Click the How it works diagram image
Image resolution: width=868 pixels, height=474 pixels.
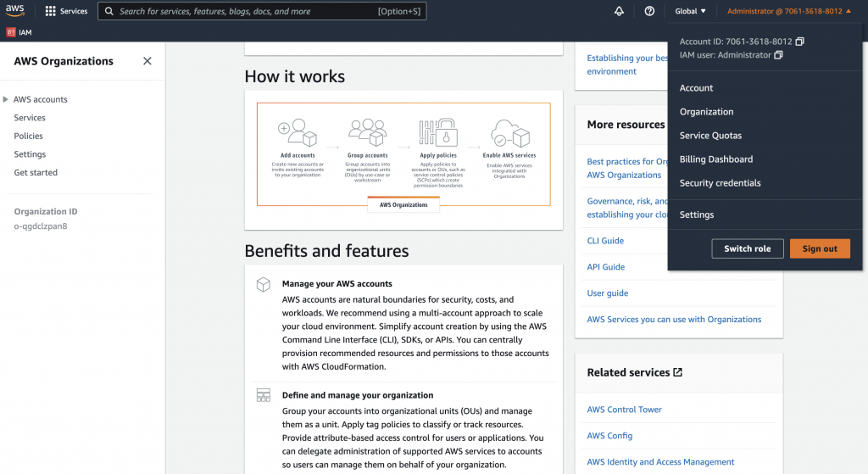[403, 157]
